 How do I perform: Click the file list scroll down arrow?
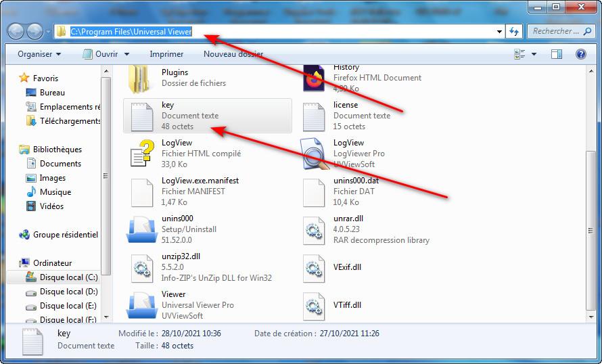pos(591,317)
